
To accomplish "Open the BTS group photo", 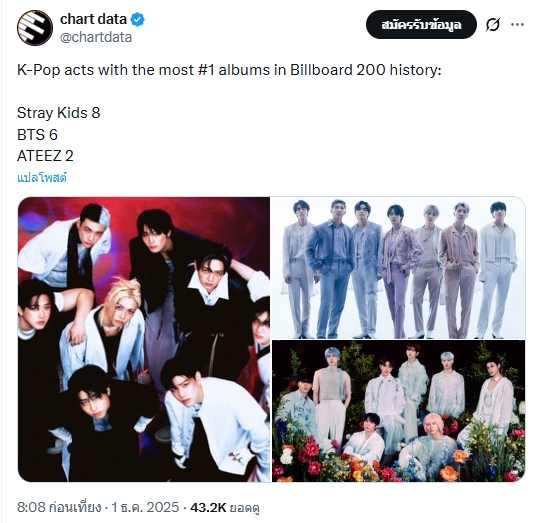I will click(x=399, y=268).
